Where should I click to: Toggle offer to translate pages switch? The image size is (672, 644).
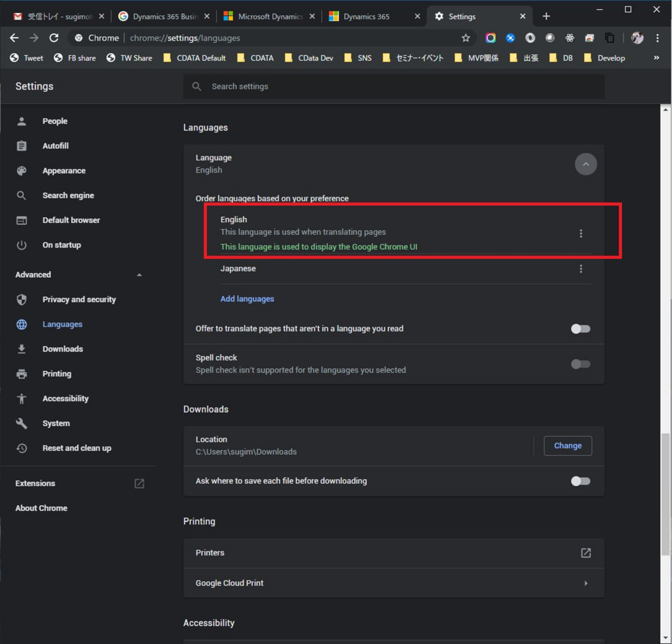(581, 329)
